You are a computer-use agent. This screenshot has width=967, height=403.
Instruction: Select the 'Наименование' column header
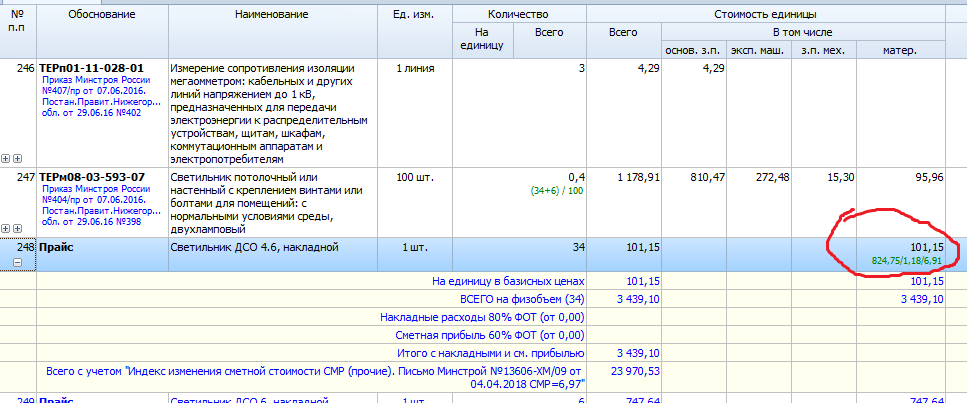[272, 31]
